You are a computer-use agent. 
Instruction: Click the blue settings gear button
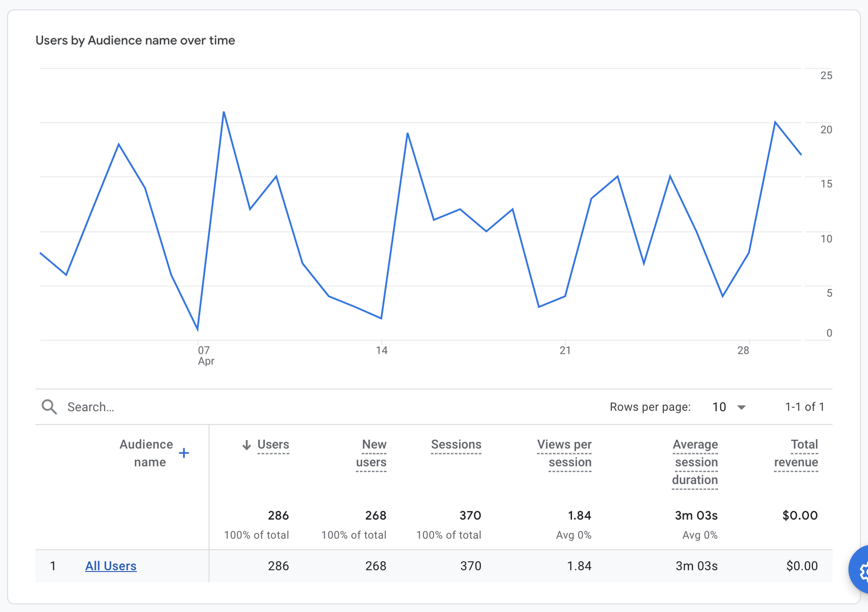click(861, 571)
